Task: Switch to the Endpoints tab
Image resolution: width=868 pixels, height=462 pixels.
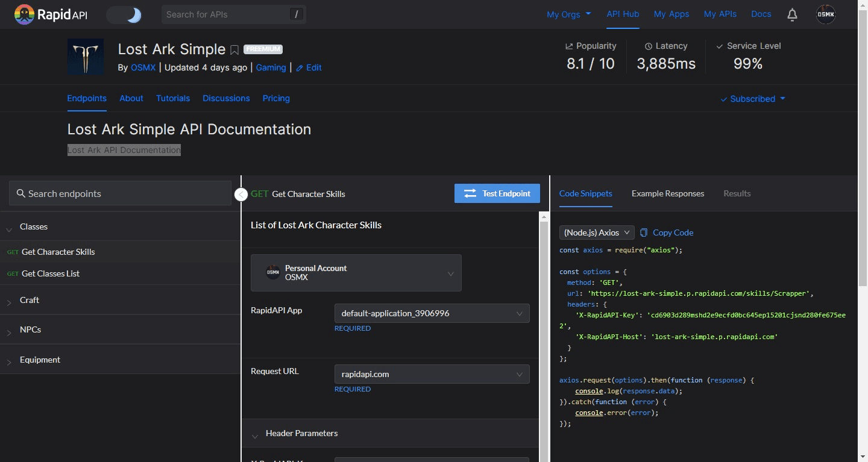Action: [x=87, y=98]
